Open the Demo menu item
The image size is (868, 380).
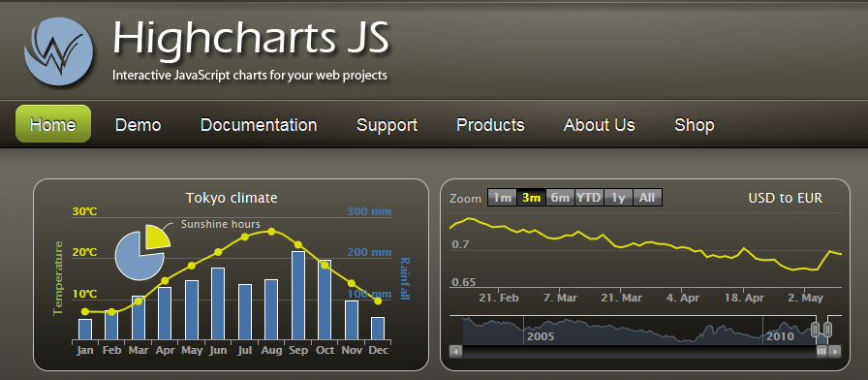138,125
